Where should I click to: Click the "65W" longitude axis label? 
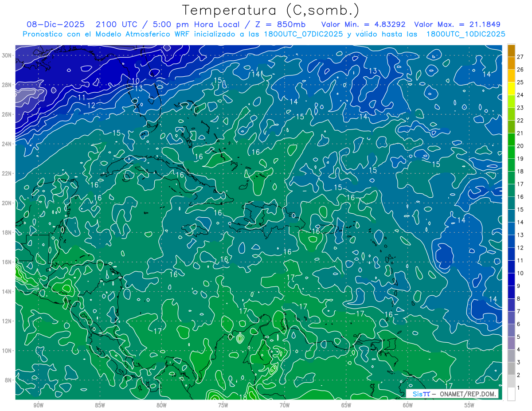(346, 405)
